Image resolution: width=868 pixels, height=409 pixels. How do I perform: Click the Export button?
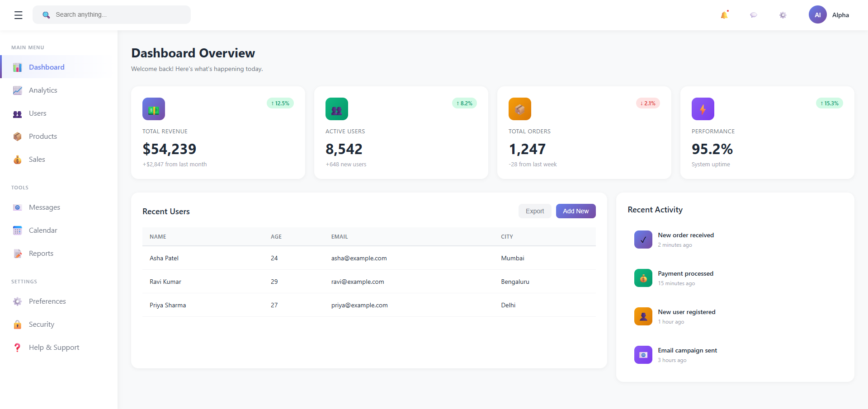pos(534,211)
